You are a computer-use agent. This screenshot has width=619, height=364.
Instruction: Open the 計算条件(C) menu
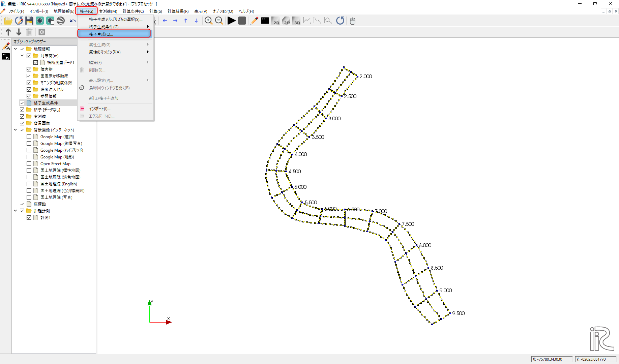(x=133, y=11)
